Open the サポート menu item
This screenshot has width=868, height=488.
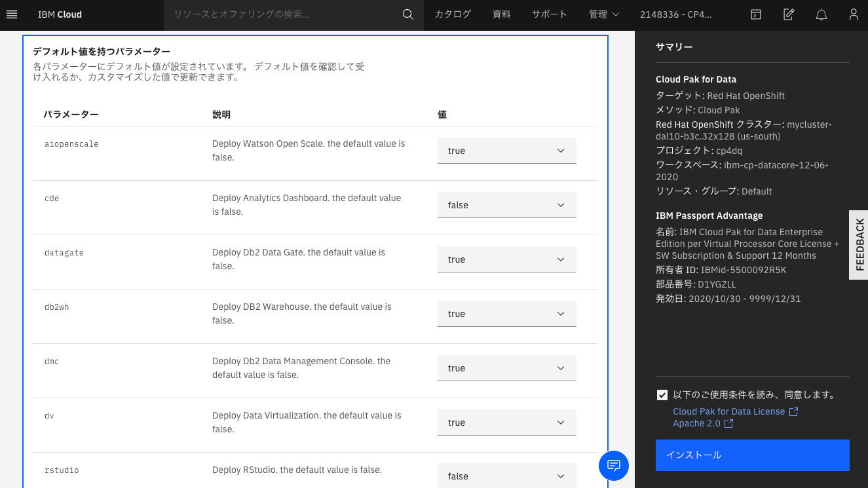click(x=550, y=14)
